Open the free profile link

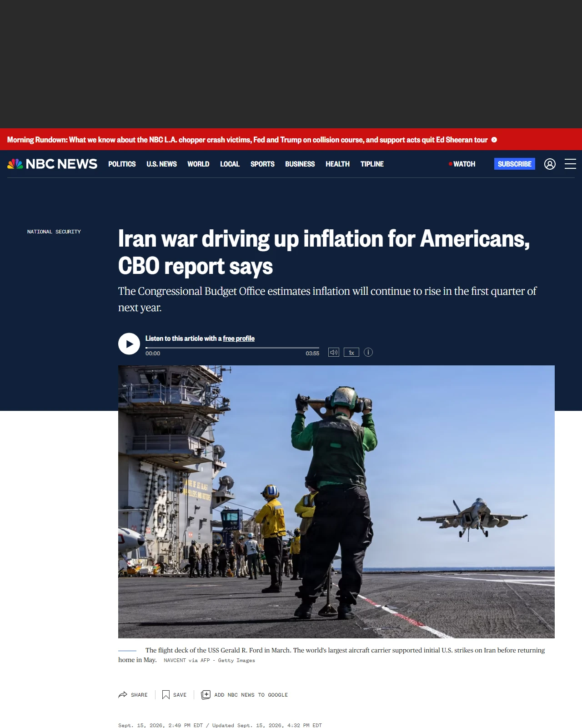click(239, 339)
